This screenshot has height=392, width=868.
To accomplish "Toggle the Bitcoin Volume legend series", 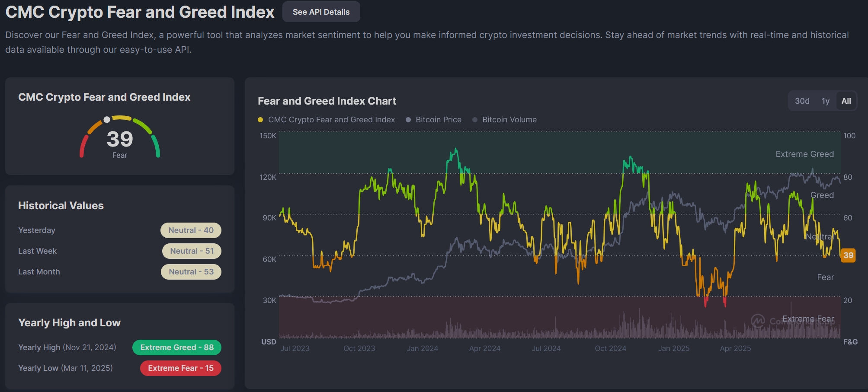I will pos(505,120).
